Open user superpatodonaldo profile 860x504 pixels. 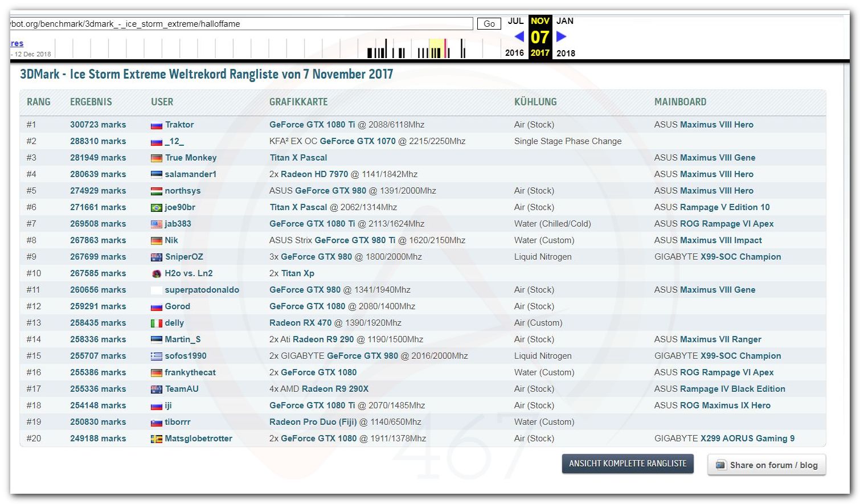(x=202, y=290)
